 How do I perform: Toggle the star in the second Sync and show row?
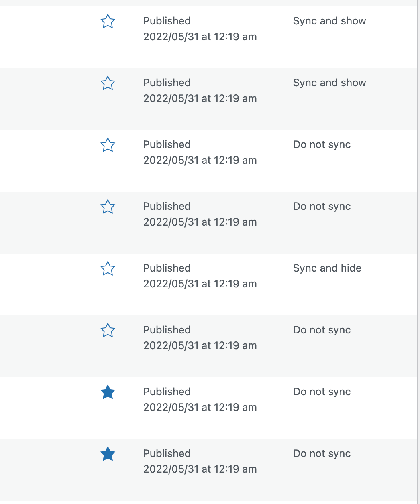(x=108, y=83)
